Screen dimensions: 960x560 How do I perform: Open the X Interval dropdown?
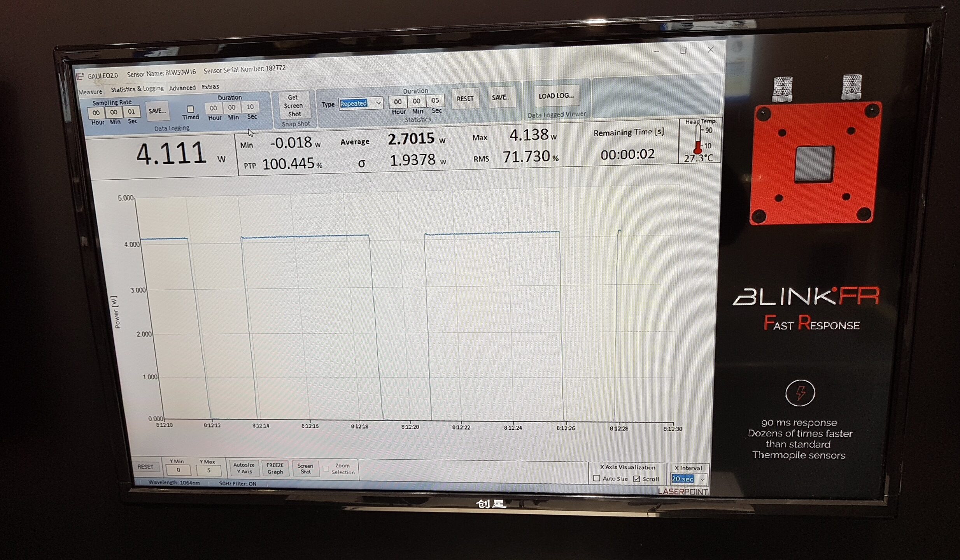(688, 479)
